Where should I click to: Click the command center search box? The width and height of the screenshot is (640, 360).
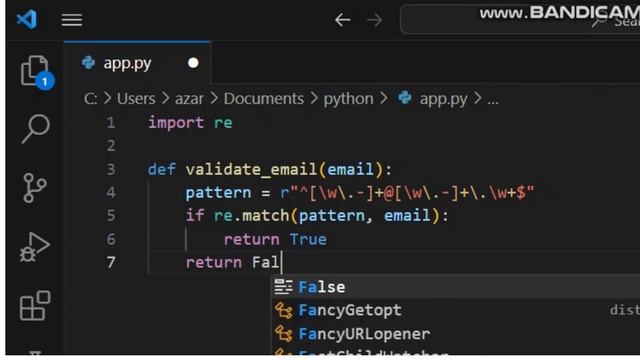tap(520, 19)
